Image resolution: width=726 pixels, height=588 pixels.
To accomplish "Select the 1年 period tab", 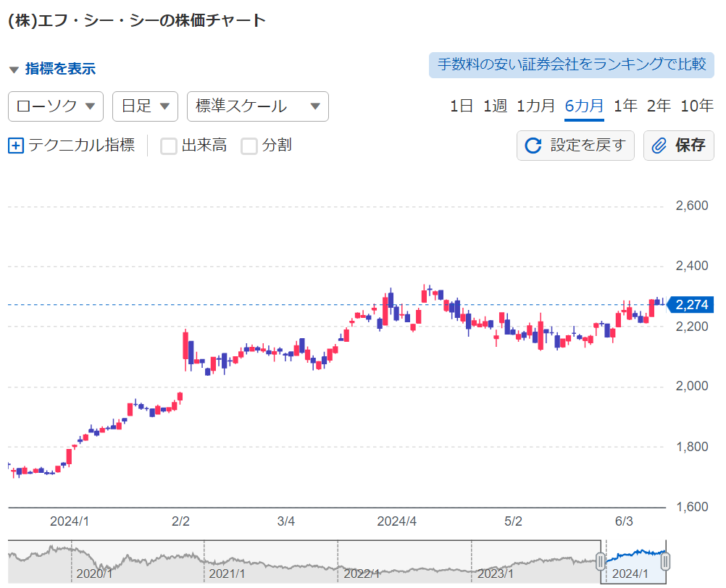I will [x=625, y=106].
